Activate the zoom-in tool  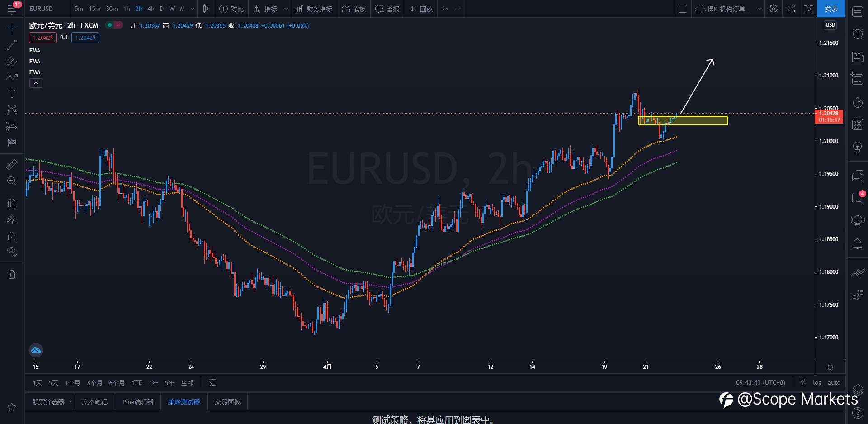pos(12,181)
